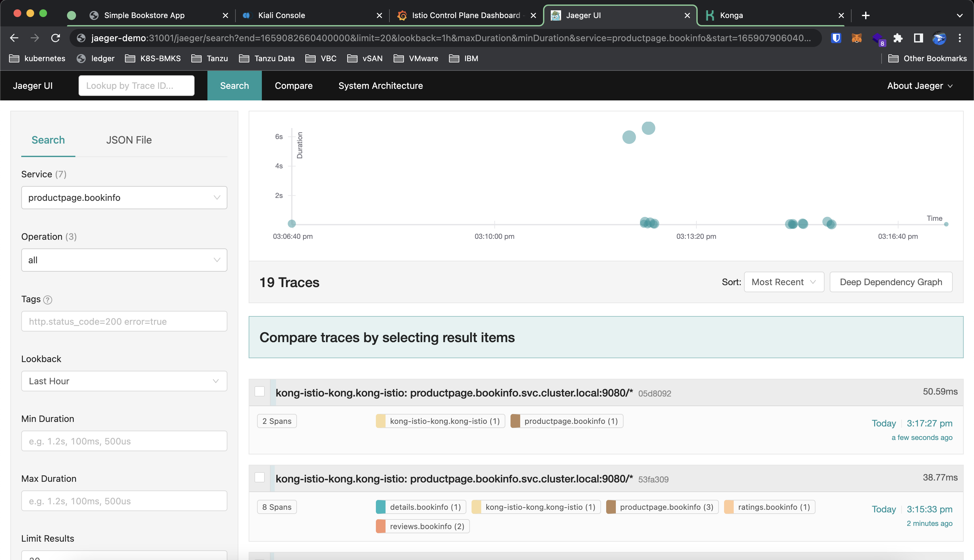Close the Kiali Console tab
Screen dimensions: 974x560
click(x=379, y=15)
